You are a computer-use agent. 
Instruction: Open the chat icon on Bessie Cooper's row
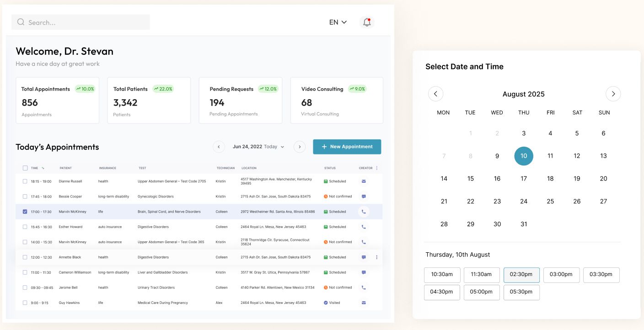[363, 196]
